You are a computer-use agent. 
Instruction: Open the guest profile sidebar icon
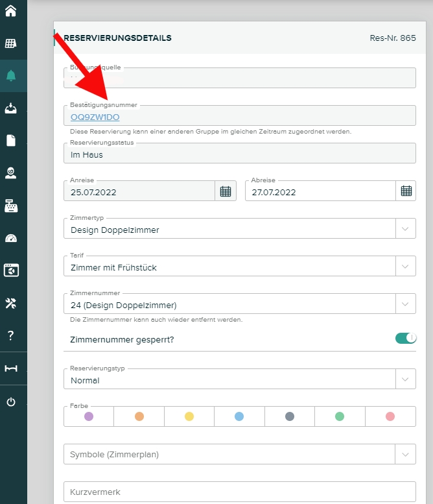[x=10, y=173]
